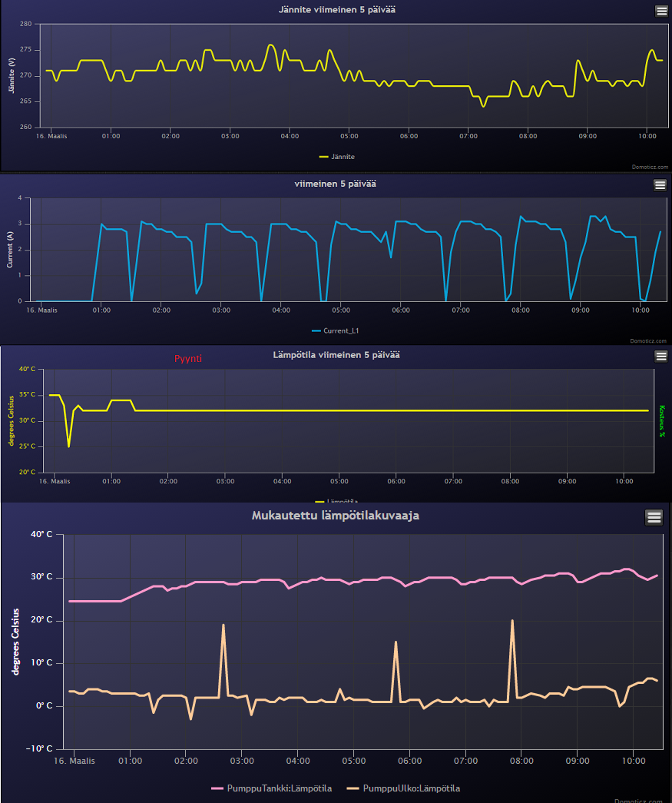Toggle the Jännite legend series
Screen dimensions: 672x803
click(x=336, y=157)
